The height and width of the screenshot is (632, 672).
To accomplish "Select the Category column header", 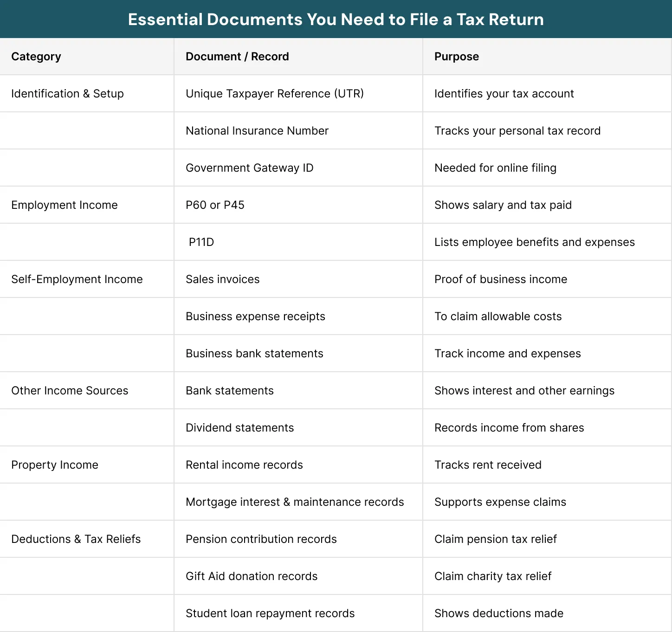I will point(36,56).
